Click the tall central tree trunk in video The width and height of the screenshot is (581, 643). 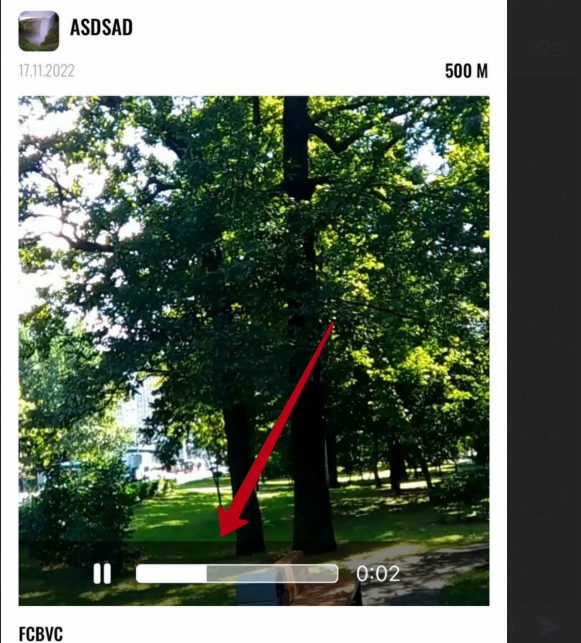tap(305, 328)
